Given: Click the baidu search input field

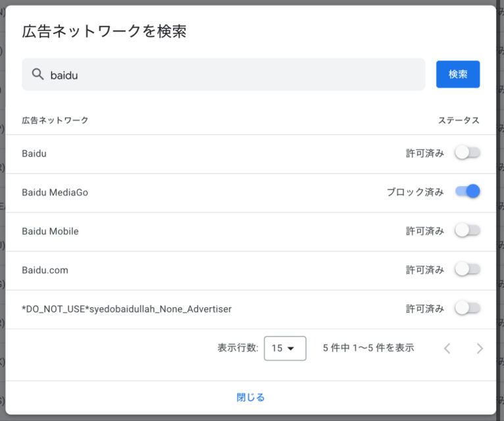Looking at the screenshot, I should pos(224,74).
